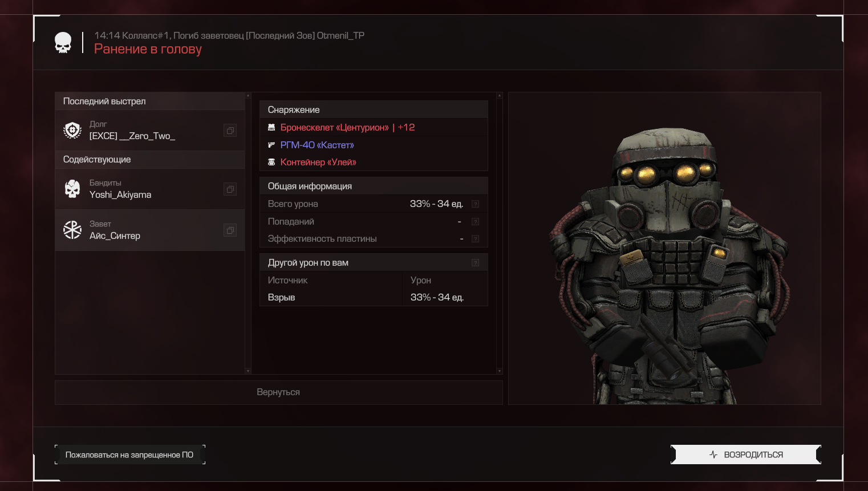Click the large skull icon in header
The height and width of the screenshot is (491, 868).
click(x=63, y=43)
